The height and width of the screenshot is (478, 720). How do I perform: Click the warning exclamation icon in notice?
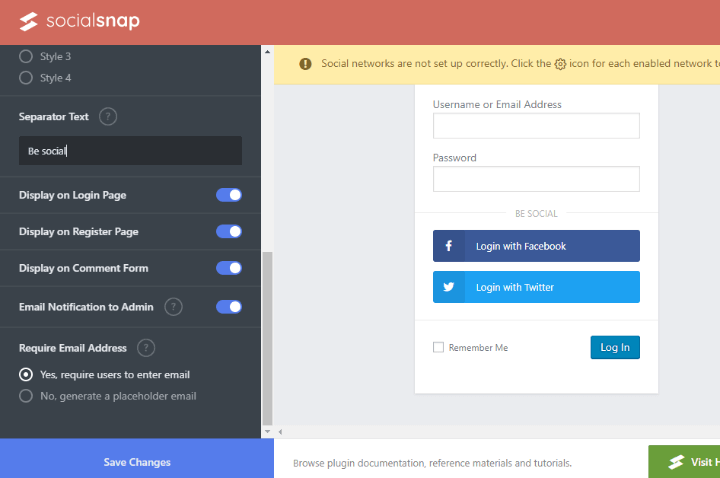(305, 64)
